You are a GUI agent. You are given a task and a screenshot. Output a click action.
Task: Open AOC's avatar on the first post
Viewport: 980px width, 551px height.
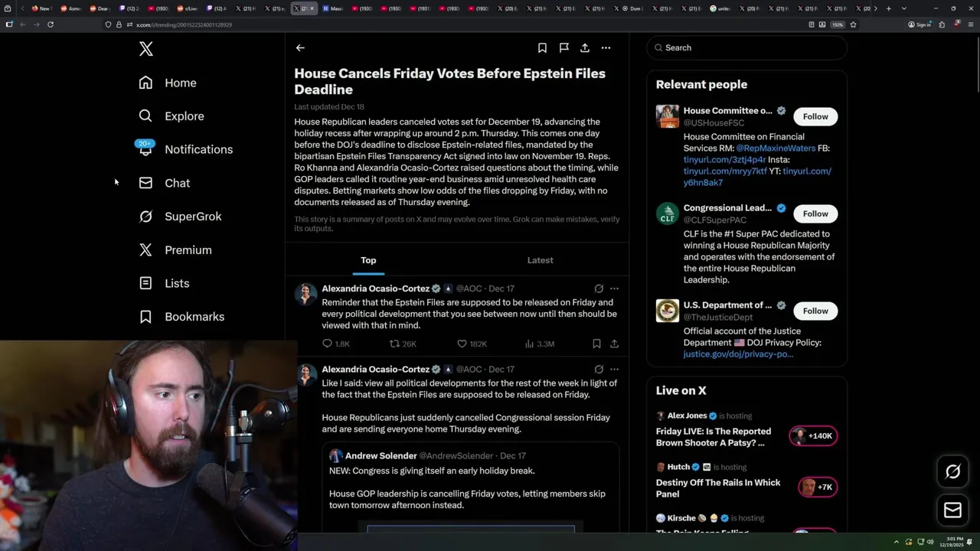(305, 294)
